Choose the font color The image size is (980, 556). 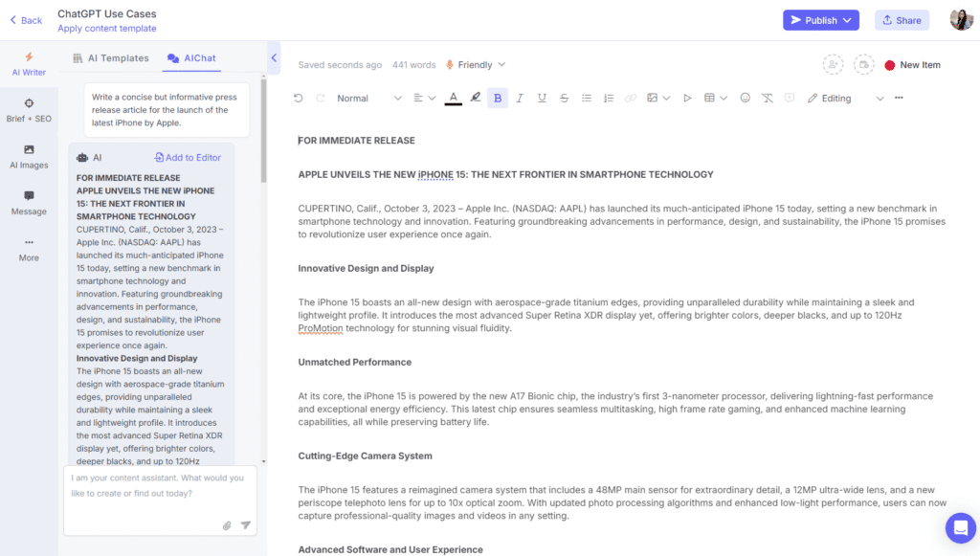tap(453, 98)
